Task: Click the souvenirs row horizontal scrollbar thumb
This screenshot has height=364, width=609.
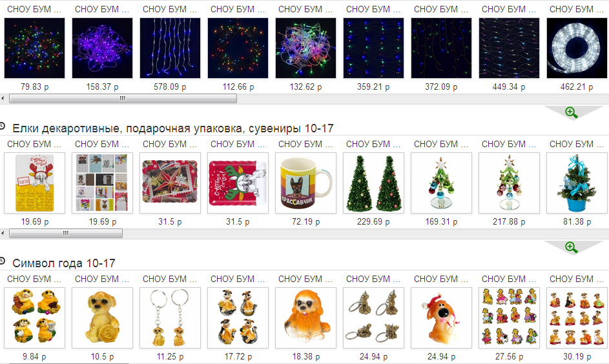Action: click(x=66, y=233)
